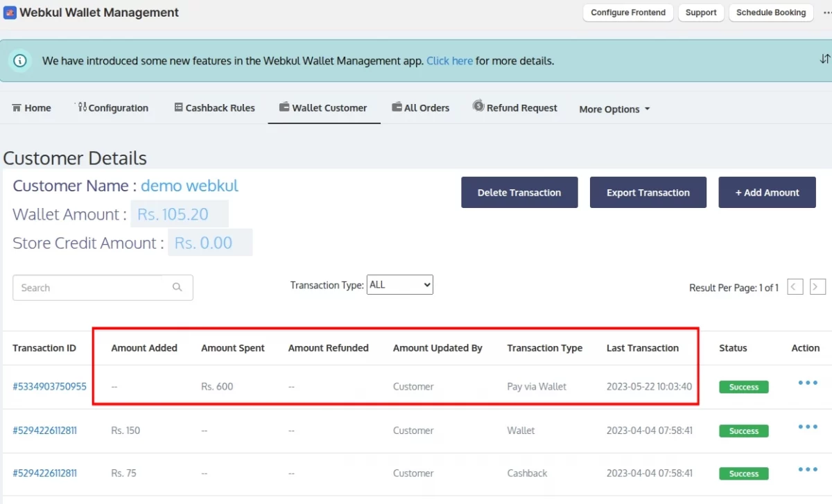The image size is (832, 504).
Task: Click into the Search input field
Action: 90,288
